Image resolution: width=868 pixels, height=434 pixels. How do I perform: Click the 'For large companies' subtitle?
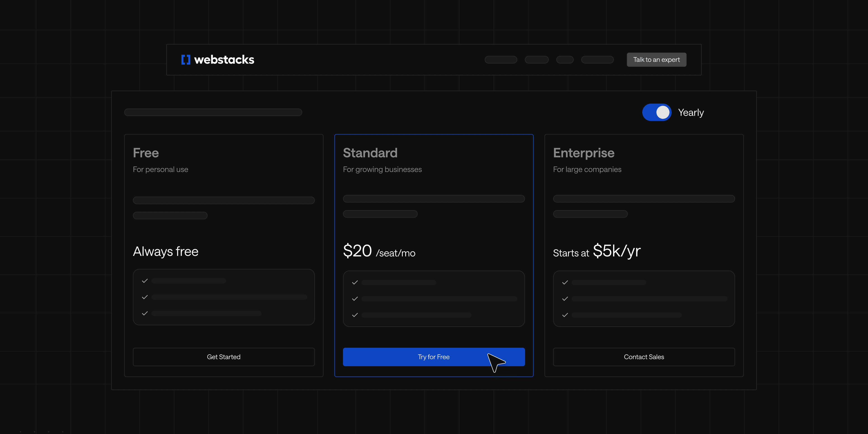(587, 170)
